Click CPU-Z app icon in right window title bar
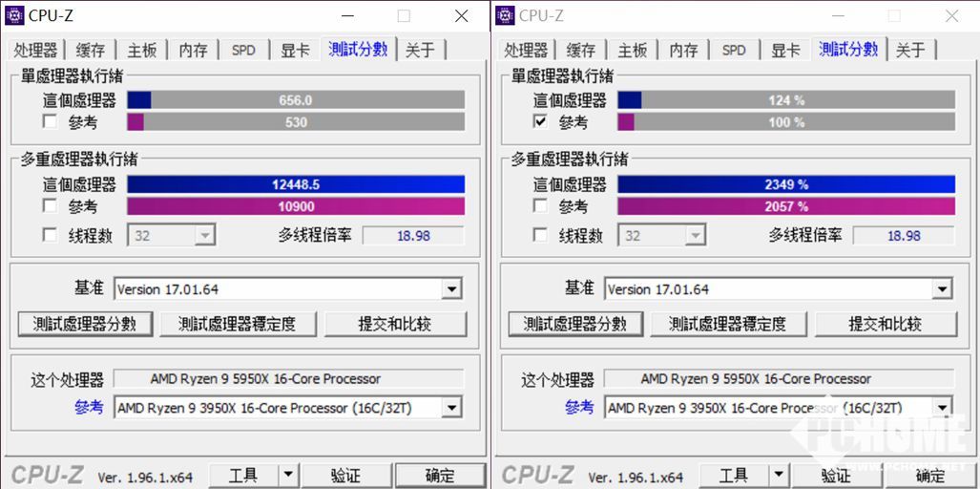 pos(505,15)
